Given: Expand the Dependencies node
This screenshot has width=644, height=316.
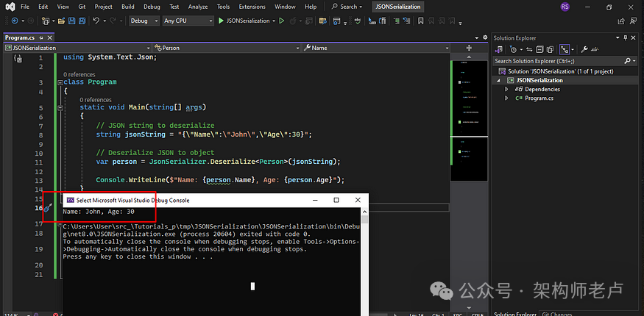Looking at the screenshot, I should (506, 89).
